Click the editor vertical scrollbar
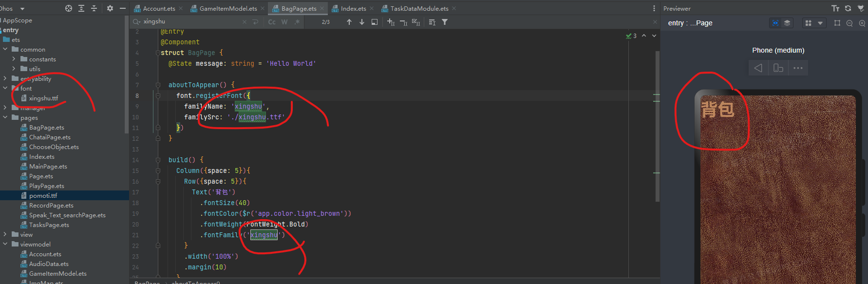The width and height of the screenshot is (868, 284). (x=657, y=126)
